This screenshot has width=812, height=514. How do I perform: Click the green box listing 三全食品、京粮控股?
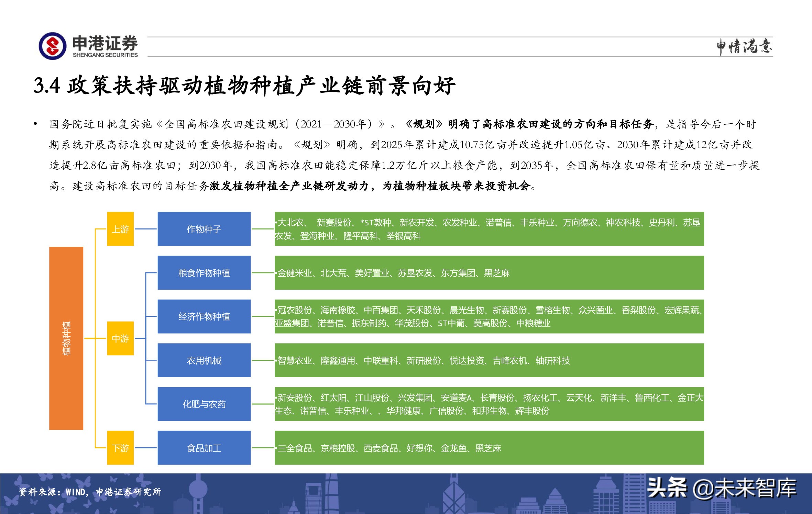click(x=489, y=448)
